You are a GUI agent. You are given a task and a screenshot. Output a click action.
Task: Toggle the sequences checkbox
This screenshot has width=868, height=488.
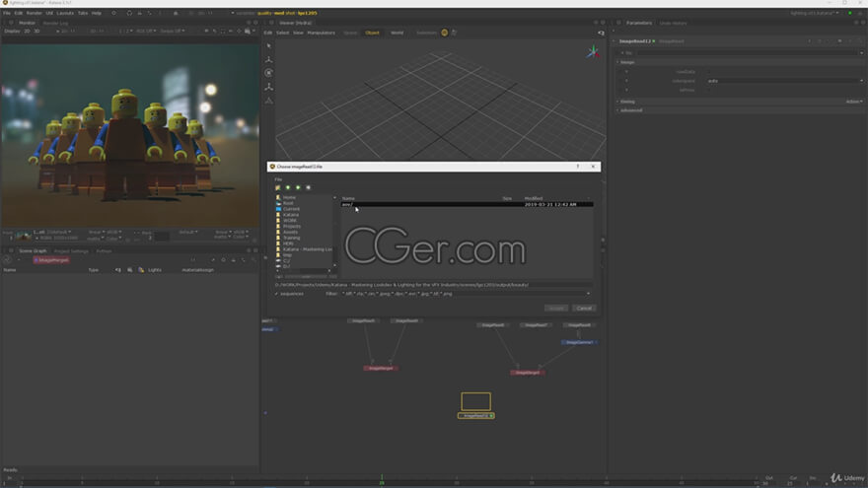[x=277, y=294]
